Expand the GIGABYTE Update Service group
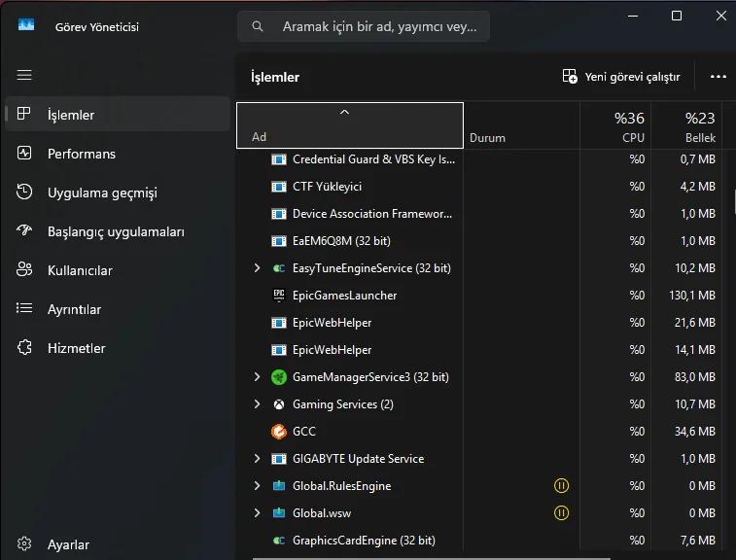Viewport: 736px width, 560px height. tap(257, 459)
